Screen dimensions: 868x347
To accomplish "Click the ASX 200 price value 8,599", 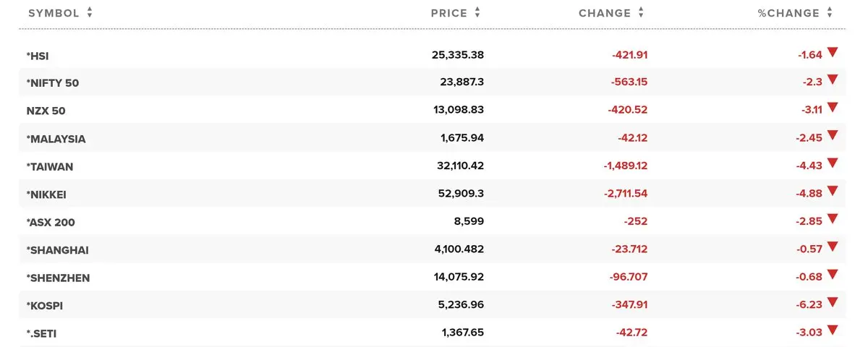I will point(469,222).
